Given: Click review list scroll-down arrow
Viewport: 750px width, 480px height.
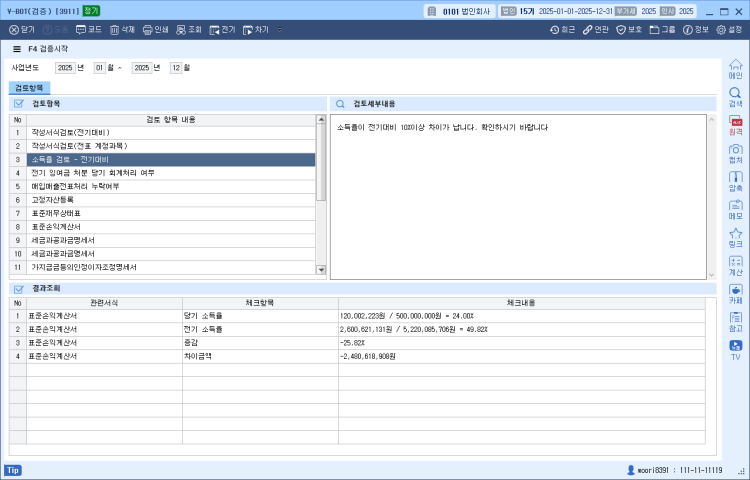Looking at the screenshot, I should pos(321,270).
